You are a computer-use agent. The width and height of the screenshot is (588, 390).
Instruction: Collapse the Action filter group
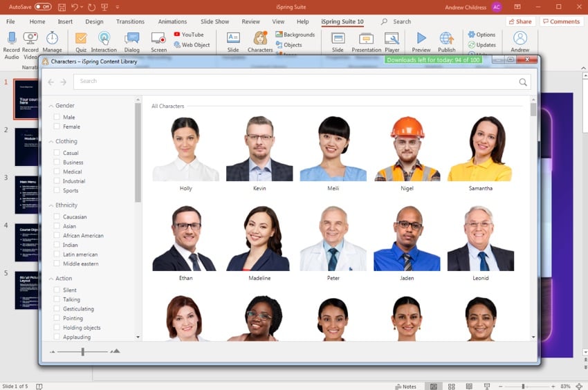point(51,279)
